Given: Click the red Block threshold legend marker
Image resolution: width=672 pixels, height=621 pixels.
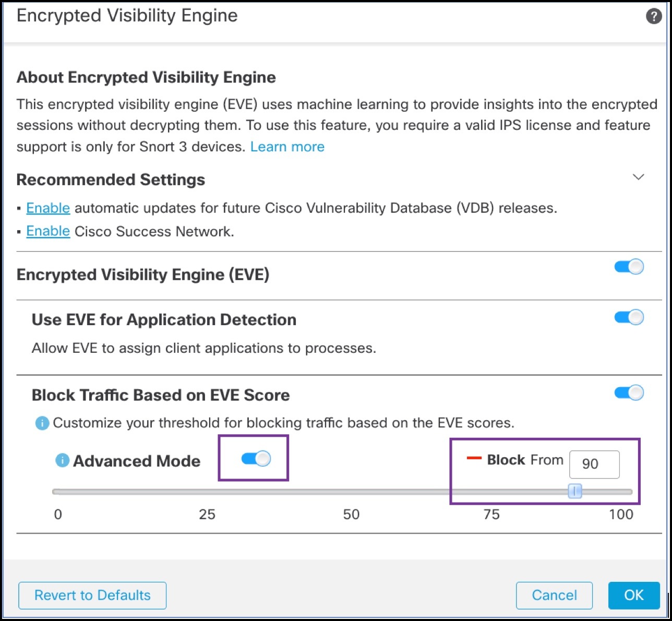Looking at the screenshot, I should [x=474, y=459].
